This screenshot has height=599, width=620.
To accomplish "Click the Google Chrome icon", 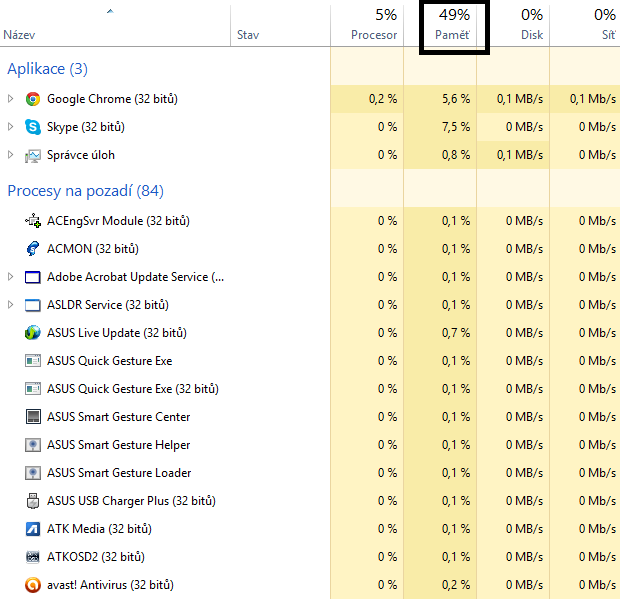I will tap(33, 99).
